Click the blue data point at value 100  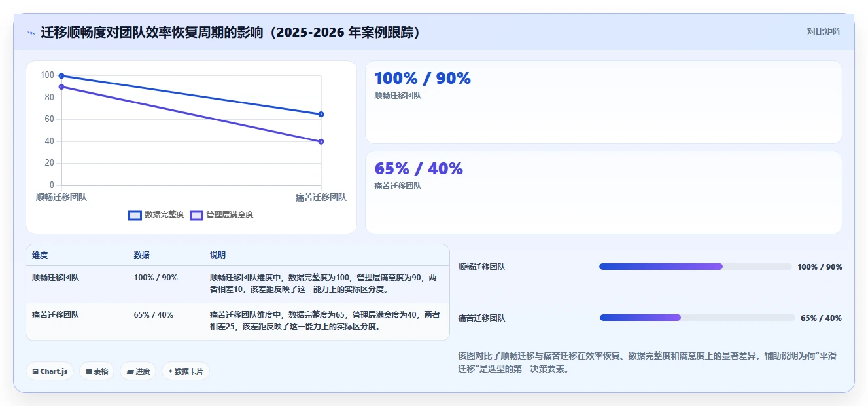click(x=61, y=76)
